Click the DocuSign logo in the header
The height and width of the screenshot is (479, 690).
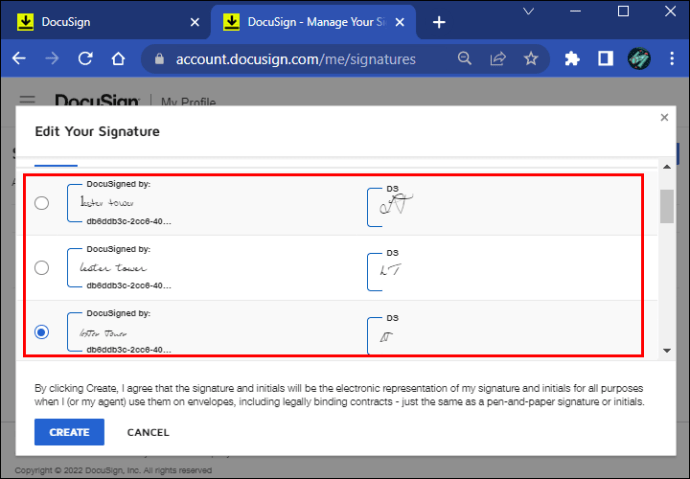tap(97, 100)
